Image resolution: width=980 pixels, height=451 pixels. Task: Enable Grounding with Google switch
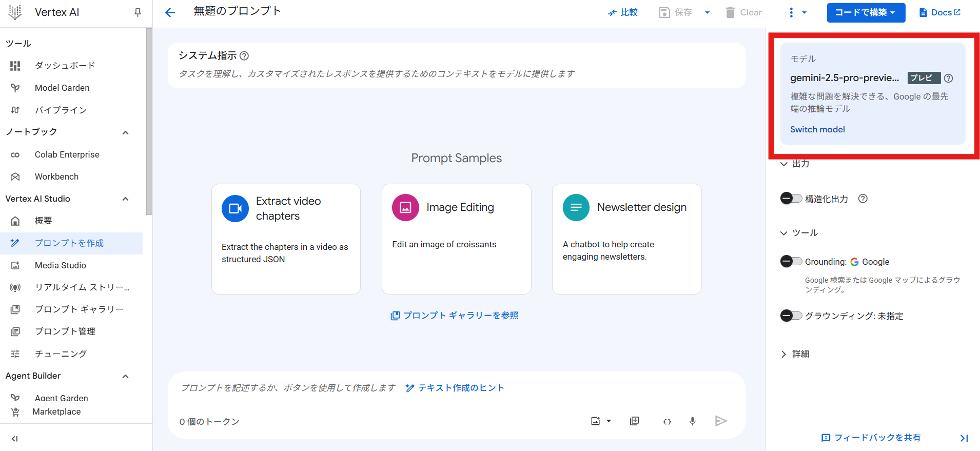(791, 262)
